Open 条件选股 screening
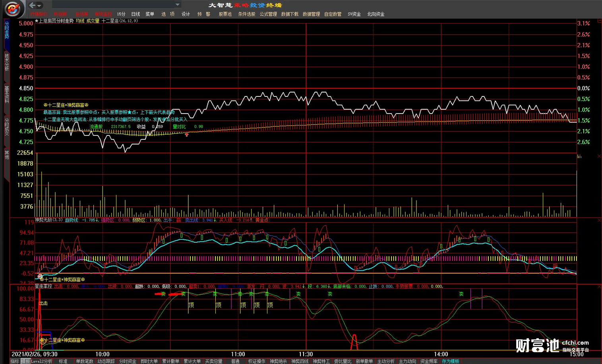The height and width of the screenshot is (364, 602). coord(247,14)
